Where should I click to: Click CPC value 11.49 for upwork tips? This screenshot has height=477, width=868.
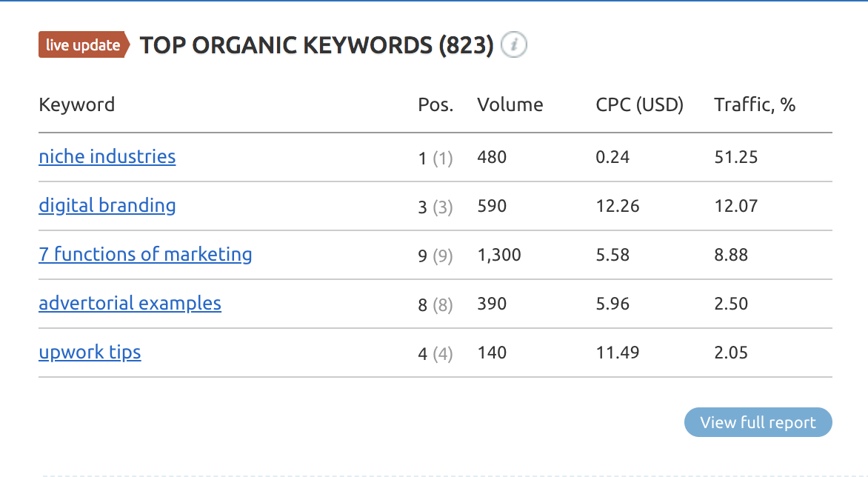click(x=617, y=353)
